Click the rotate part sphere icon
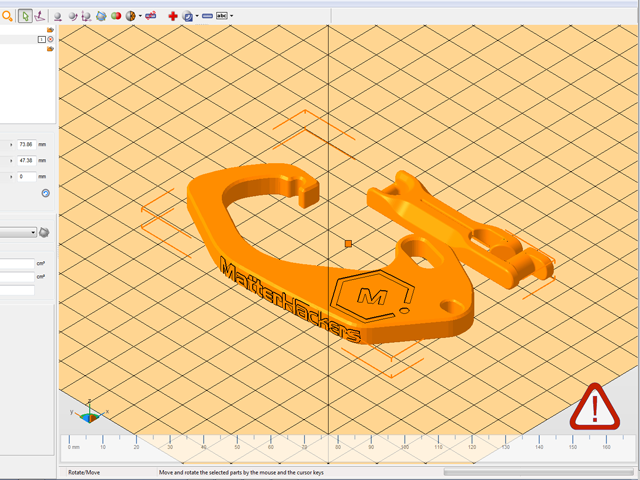The image size is (640, 480). click(73, 16)
